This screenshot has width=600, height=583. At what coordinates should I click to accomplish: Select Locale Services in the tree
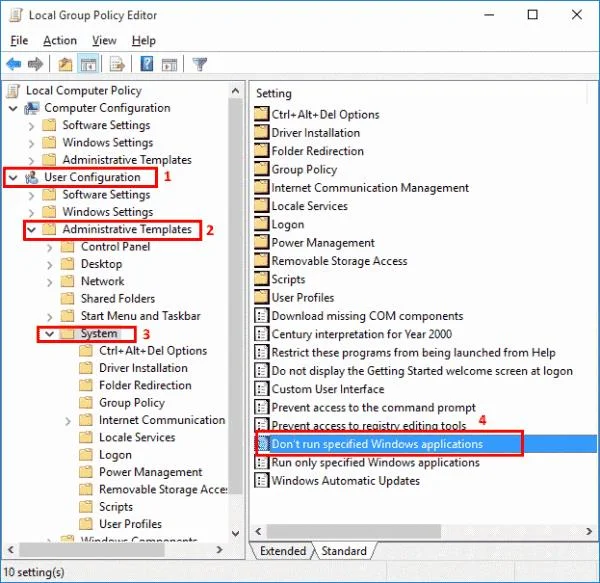click(137, 437)
